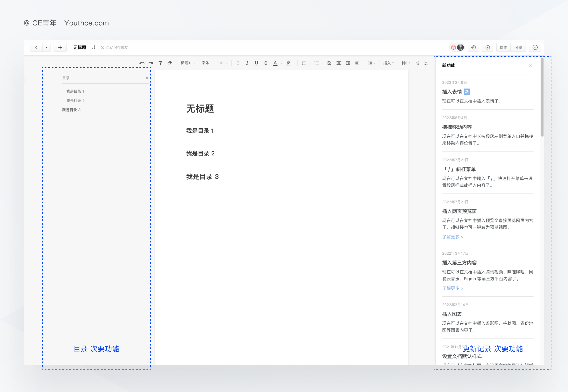Bookmark the document with the bookmark icon
Viewport: 568px width, 392px height.
[93, 47]
